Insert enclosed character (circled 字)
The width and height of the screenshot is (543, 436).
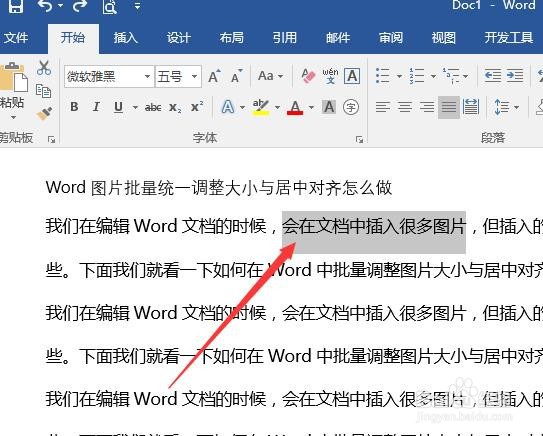tap(351, 107)
